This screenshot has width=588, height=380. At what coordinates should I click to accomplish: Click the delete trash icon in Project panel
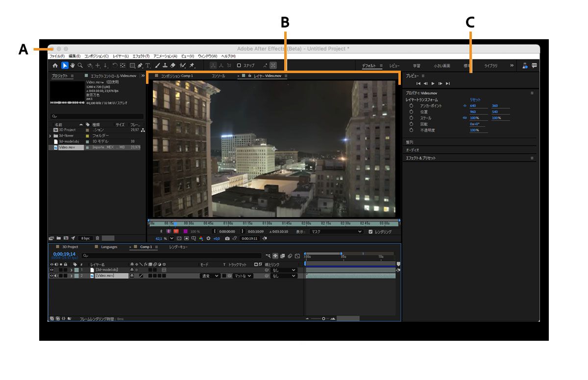pyautogui.click(x=97, y=238)
